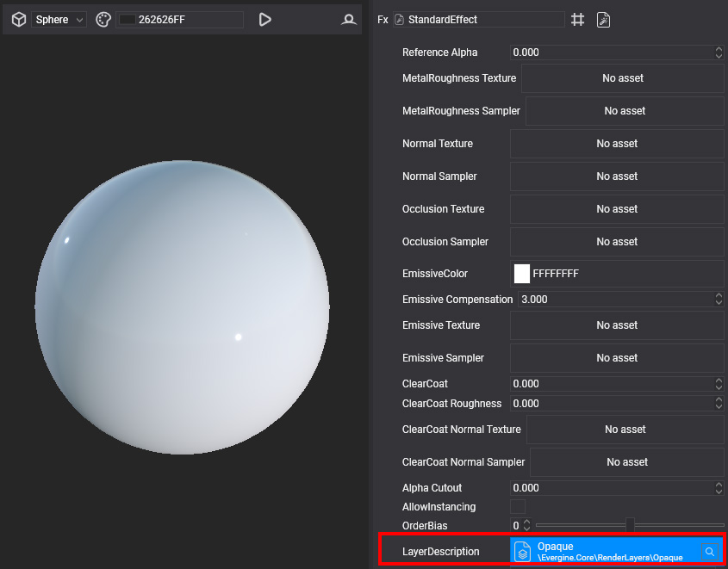Click the search icon in LayerDescription field
The image size is (728, 569).
[x=710, y=552]
